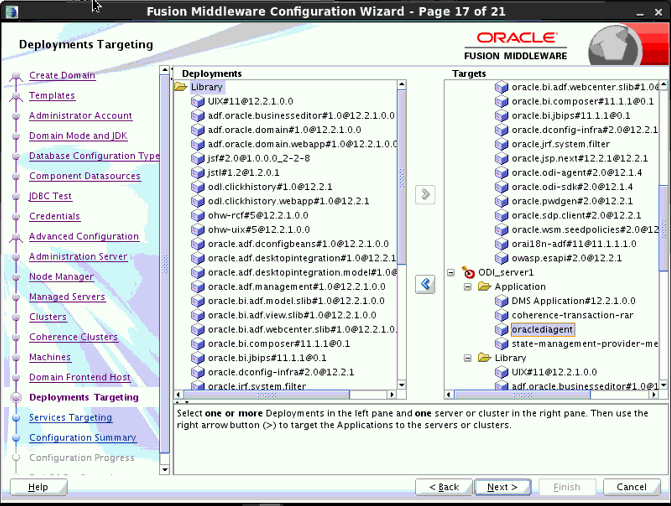Click Deployments pane scroll-down arrow
Viewport: 671px width, 506px height.
pyautogui.click(x=401, y=385)
